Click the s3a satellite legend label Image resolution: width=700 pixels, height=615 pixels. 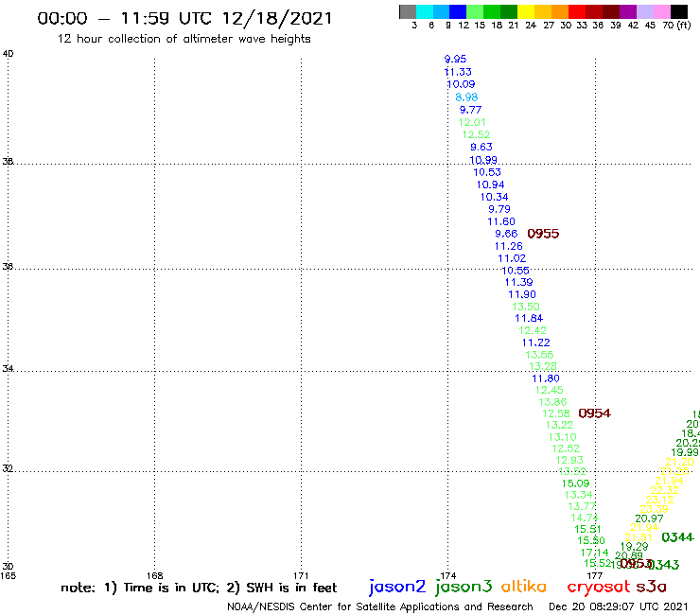pos(652,587)
